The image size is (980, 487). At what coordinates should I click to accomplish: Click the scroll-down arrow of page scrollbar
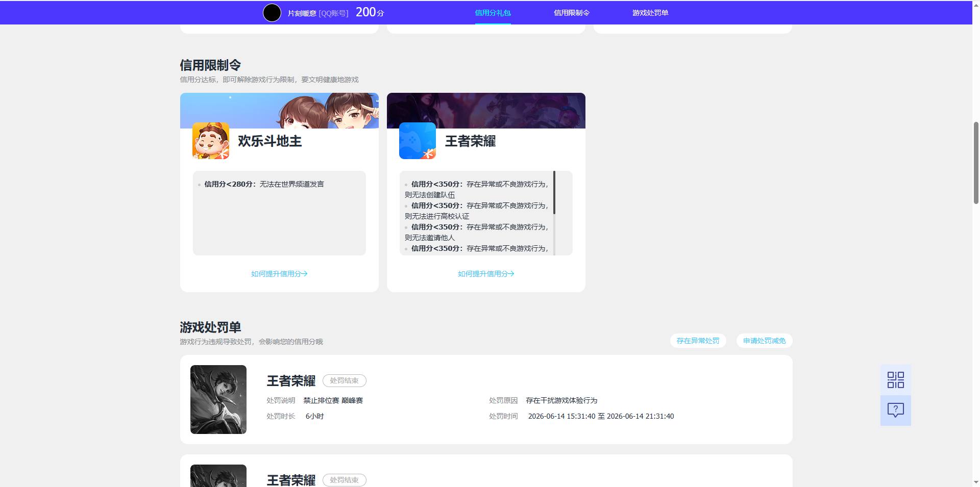[976, 482]
